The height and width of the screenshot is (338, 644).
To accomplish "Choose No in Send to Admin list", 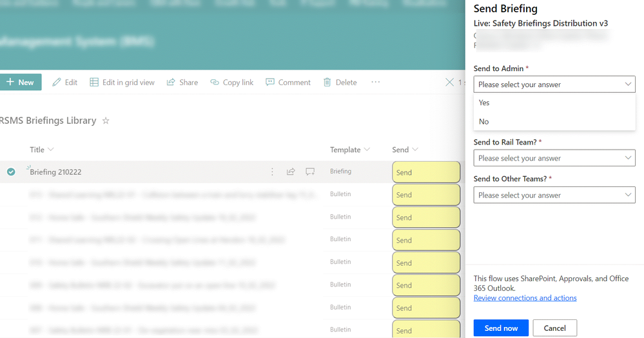I will pos(554,121).
